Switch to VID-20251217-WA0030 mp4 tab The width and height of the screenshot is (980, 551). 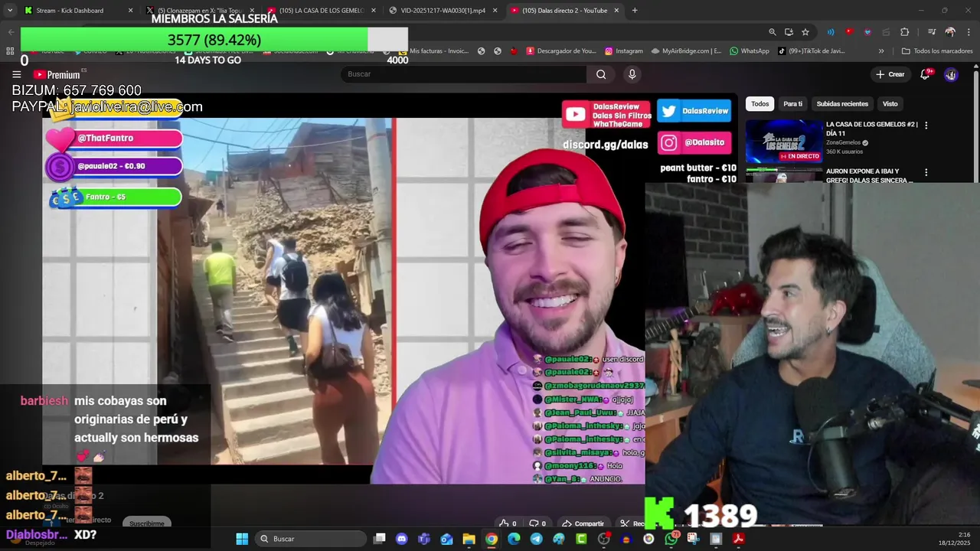pyautogui.click(x=443, y=11)
